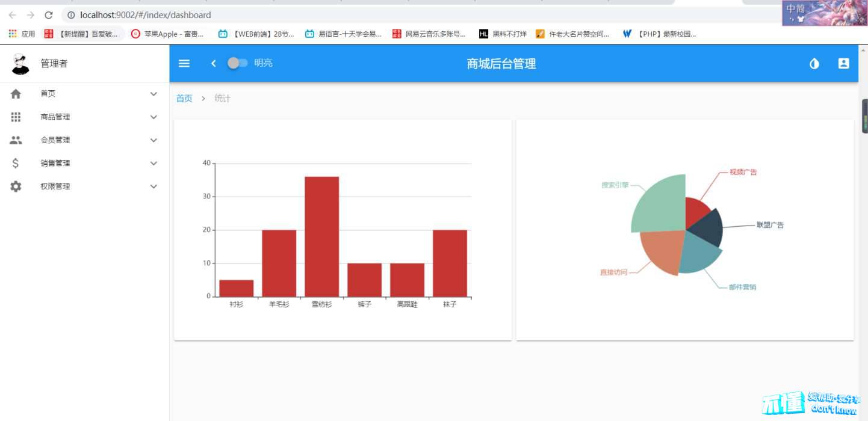Open the 销售管理 menu item
This screenshot has width=868, height=421.
(55, 163)
